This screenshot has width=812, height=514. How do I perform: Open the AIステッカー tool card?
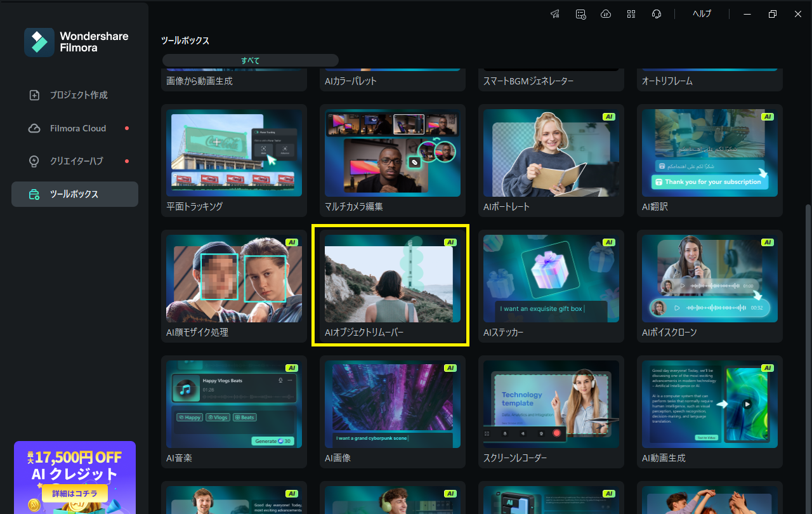(x=551, y=286)
